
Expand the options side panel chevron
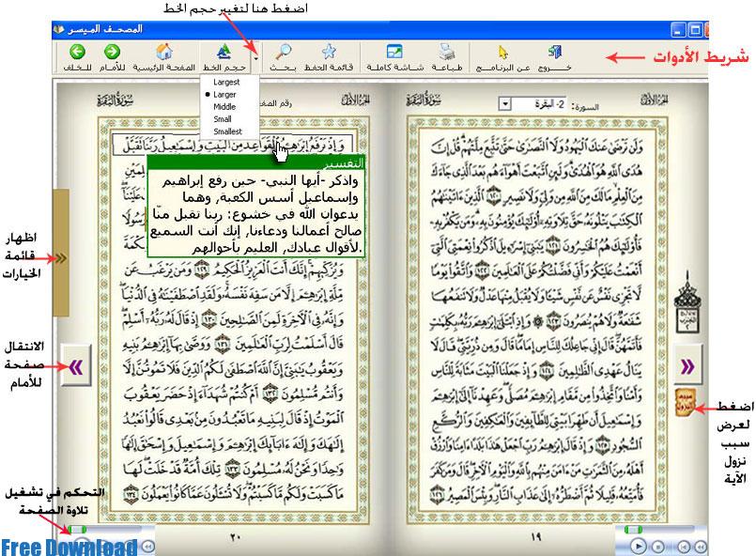coord(61,258)
